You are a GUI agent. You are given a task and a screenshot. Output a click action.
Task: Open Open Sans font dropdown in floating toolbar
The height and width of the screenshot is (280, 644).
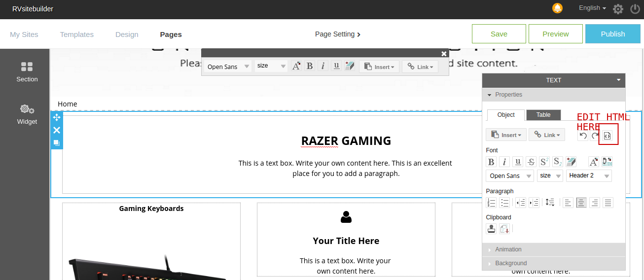(227, 67)
